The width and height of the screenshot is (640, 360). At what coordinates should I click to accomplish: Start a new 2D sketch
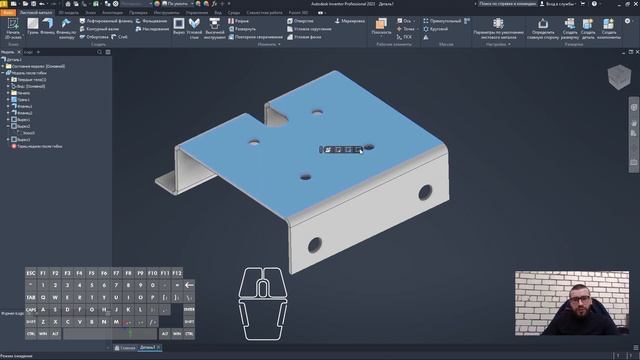[13, 28]
